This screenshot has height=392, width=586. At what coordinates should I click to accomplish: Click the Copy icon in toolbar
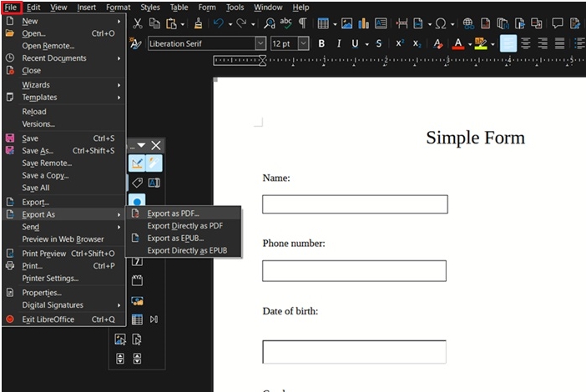(154, 23)
